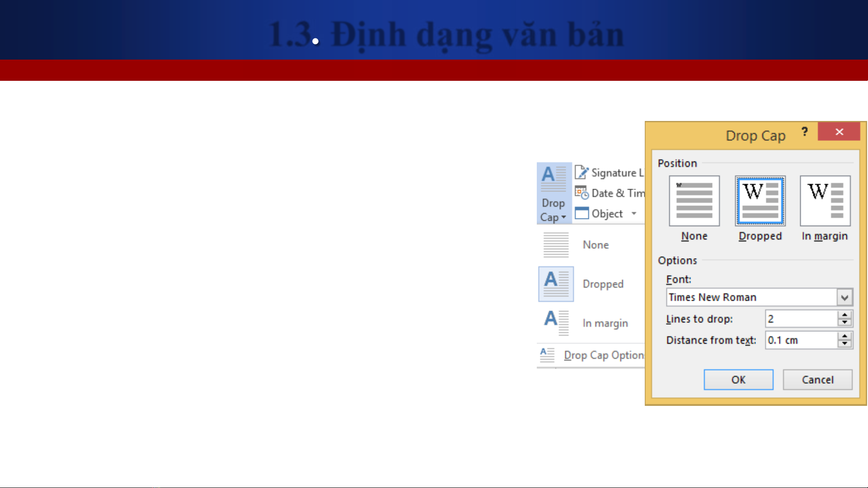Viewport: 868px width, 488px height.
Task: Increase Lines to drop with up arrow
Action: pos(845,315)
